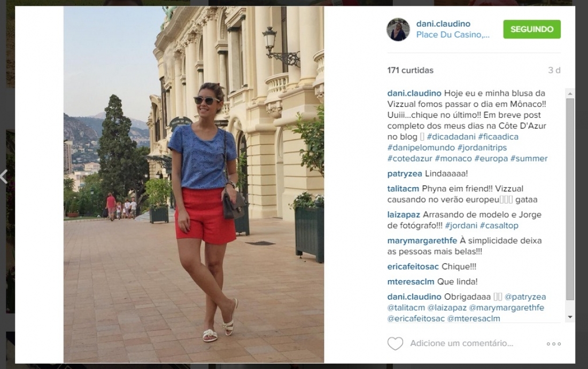Open the #casaltop hashtag in laizapaz comment
588x369 pixels.
pos(499,226)
